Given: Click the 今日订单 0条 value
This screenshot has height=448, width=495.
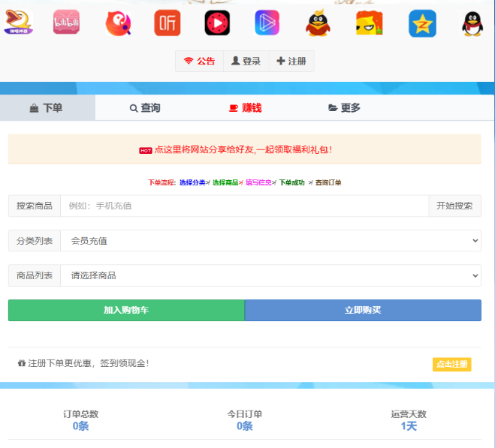Looking at the screenshot, I should pyautogui.click(x=245, y=426).
